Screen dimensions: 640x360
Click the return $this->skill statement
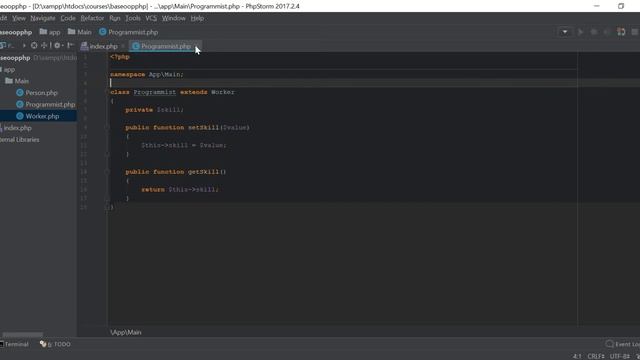(180, 189)
